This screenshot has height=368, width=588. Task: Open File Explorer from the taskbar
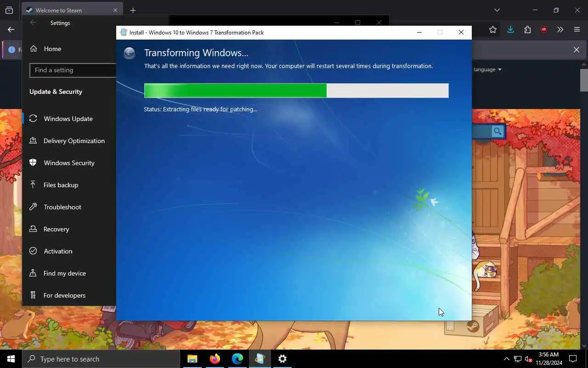click(x=192, y=359)
